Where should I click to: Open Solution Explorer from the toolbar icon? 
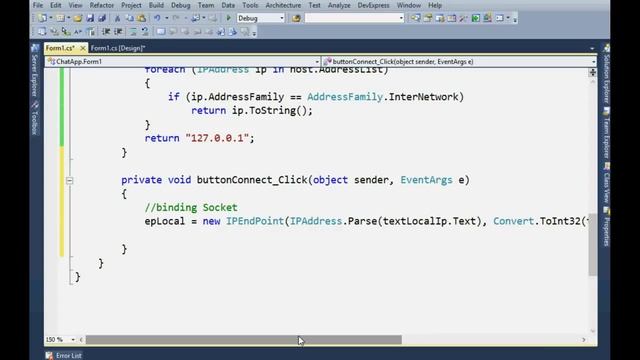(416, 18)
